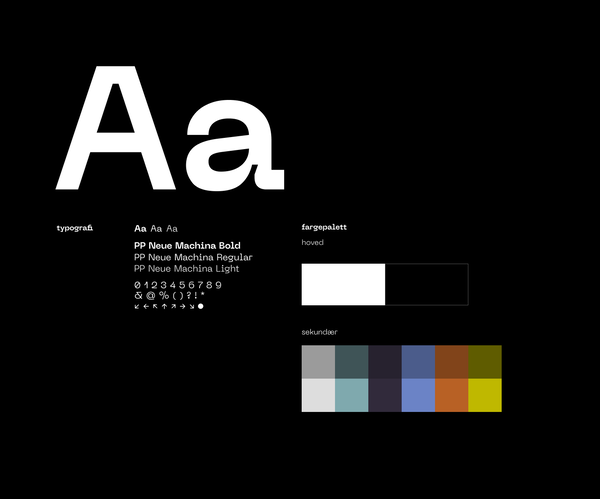Image resolution: width=600 pixels, height=499 pixels.
Task: Pick the yellow secondary swatch
Action: click(485, 395)
